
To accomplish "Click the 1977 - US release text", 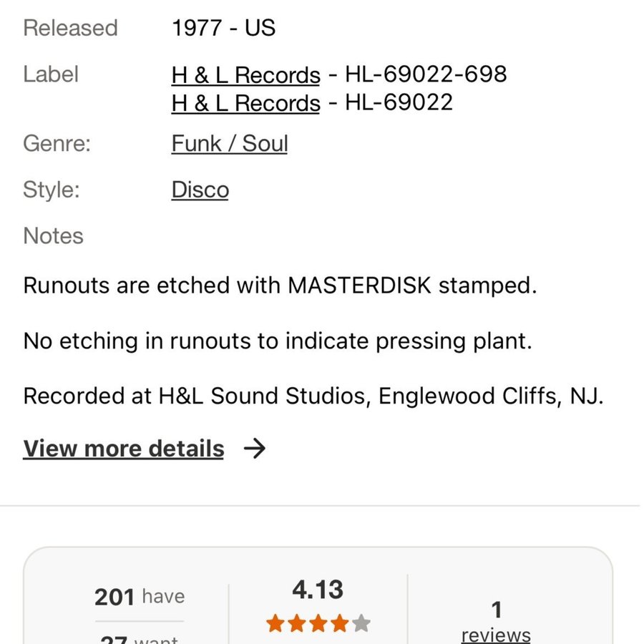I will (x=223, y=29).
